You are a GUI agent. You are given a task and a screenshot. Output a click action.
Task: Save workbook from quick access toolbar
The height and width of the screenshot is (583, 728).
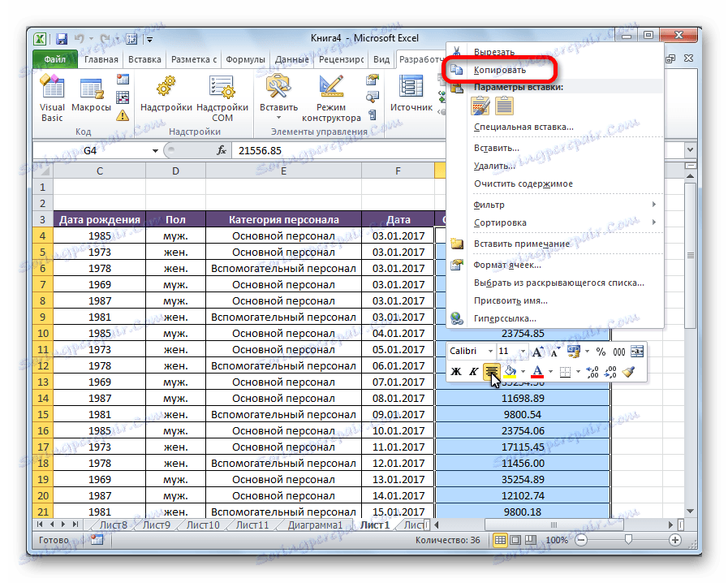[x=62, y=39]
